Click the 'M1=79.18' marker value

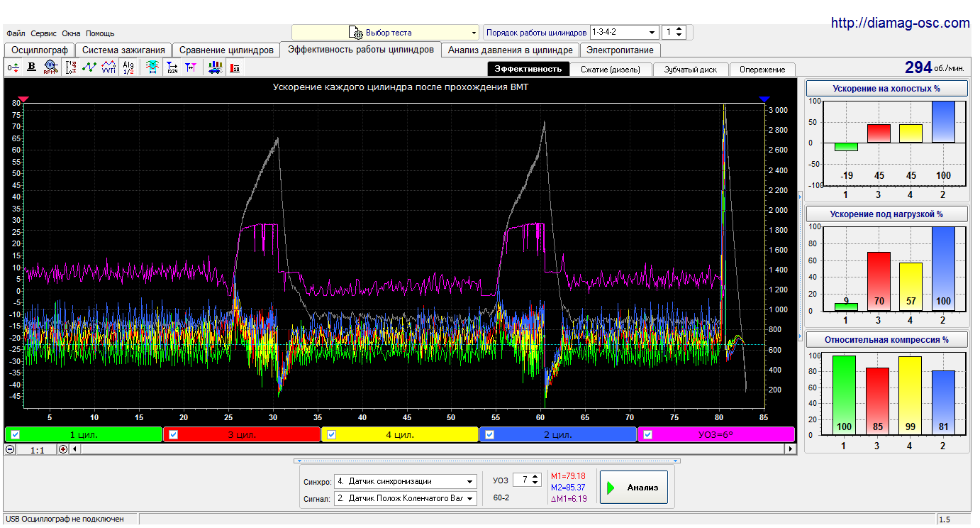(568, 475)
